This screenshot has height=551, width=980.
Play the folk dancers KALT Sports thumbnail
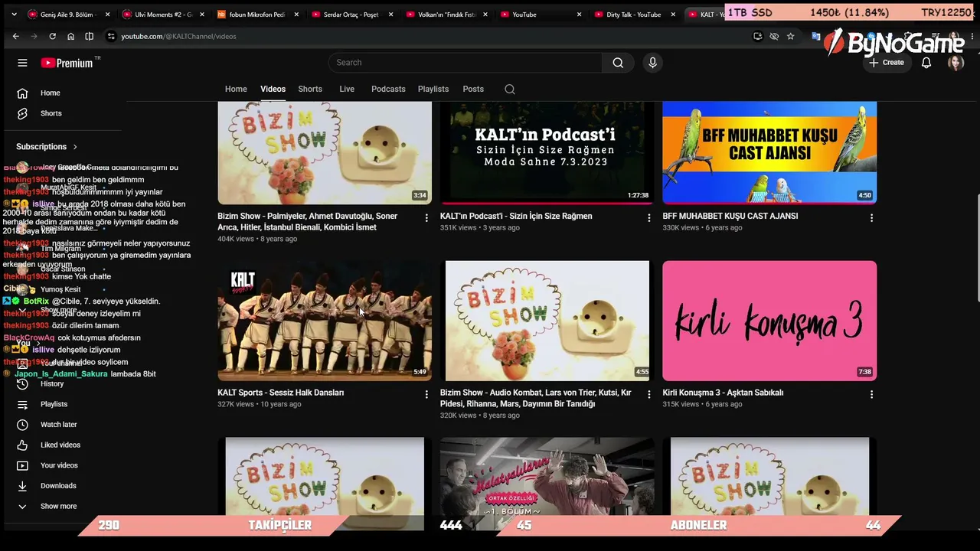click(x=325, y=321)
